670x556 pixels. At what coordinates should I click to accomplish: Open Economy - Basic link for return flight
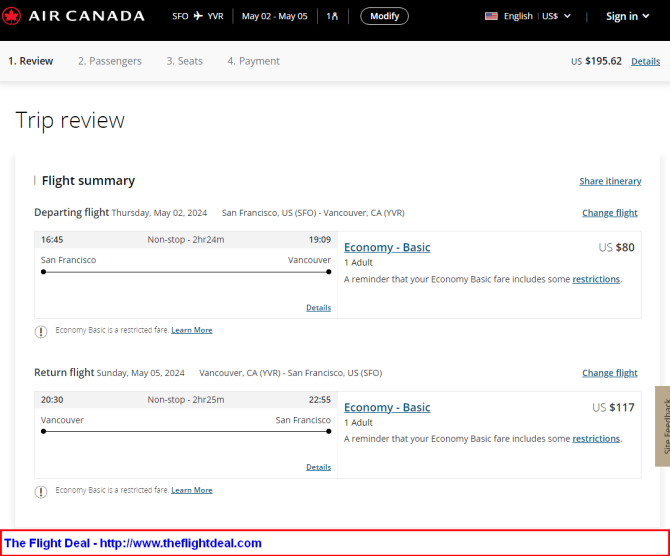387,407
